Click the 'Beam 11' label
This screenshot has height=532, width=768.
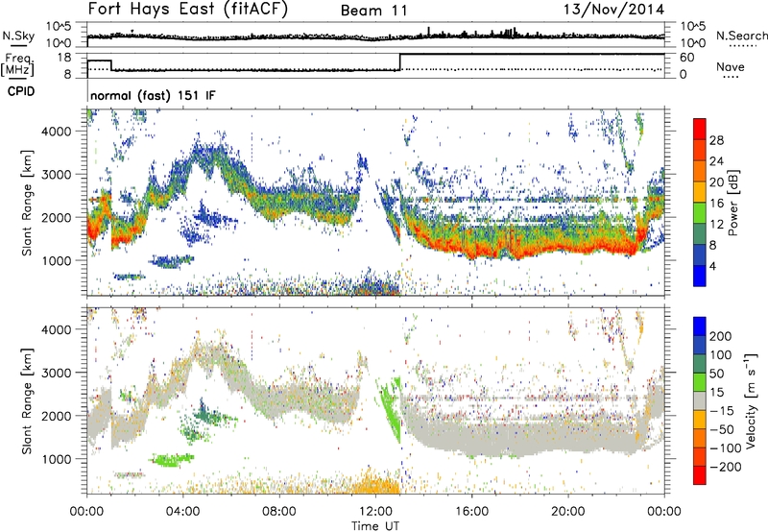tap(374, 11)
